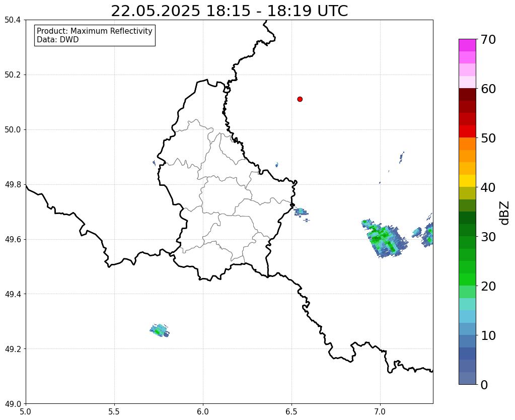Click the 20 tick on colorbar
This screenshot has height=420, width=515.
tap(488, 286)
